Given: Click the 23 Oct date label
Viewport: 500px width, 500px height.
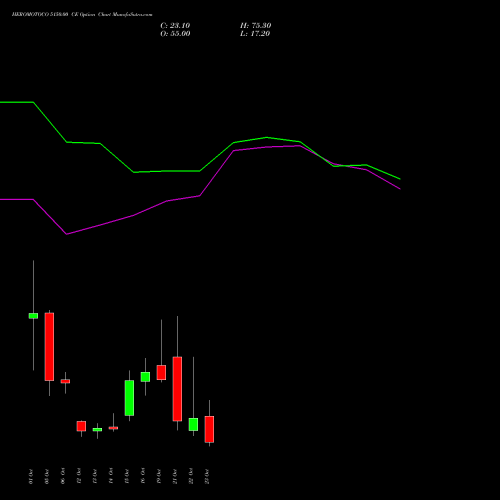Looking at the screenshot, I should point(207,477).
